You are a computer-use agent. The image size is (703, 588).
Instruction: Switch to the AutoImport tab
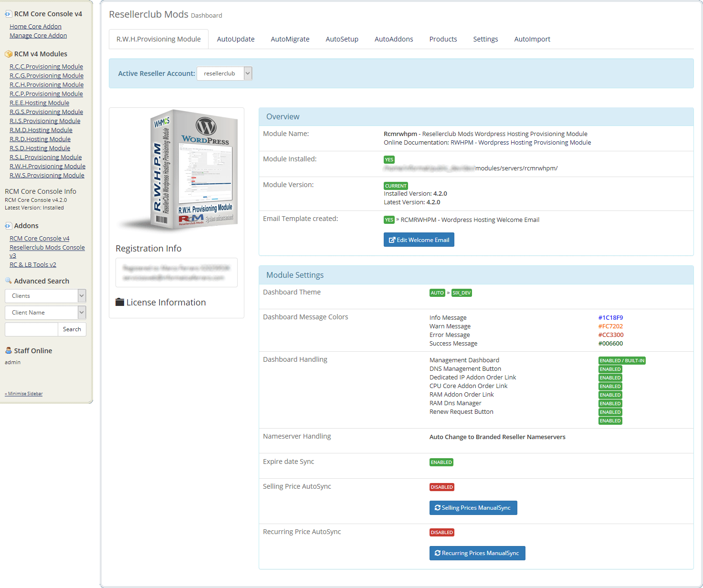(x=532, y=39)
